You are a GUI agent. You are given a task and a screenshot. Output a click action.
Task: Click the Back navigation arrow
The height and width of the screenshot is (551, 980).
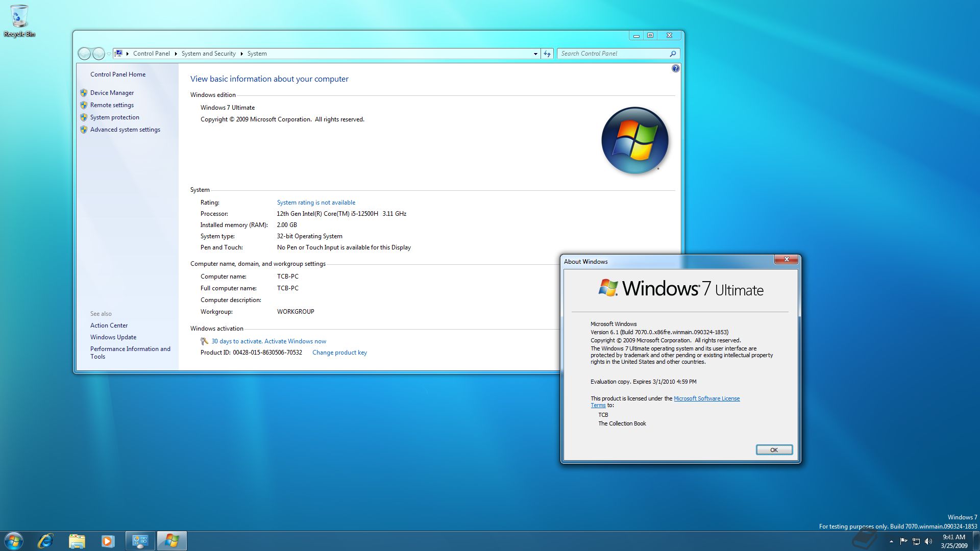pyautogui.click(x=84, y=54)
